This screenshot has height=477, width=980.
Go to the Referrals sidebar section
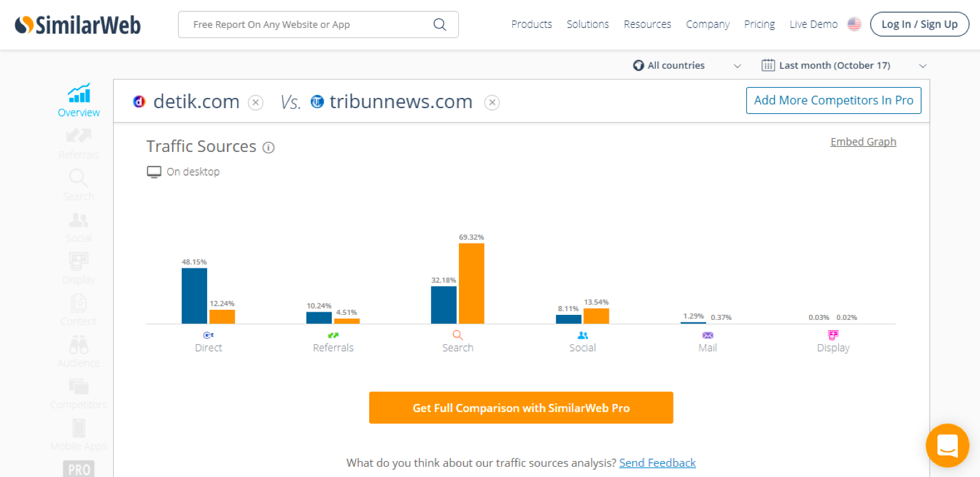79,144
